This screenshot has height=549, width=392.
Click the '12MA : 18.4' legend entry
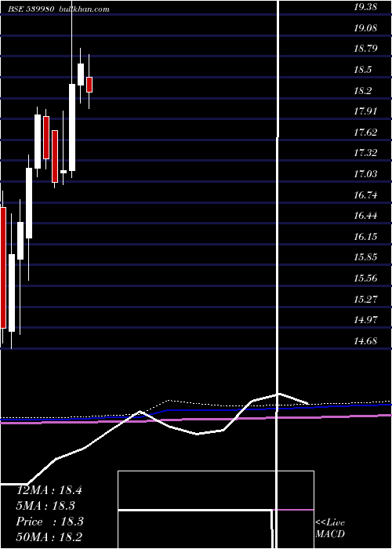click(49, 490)
